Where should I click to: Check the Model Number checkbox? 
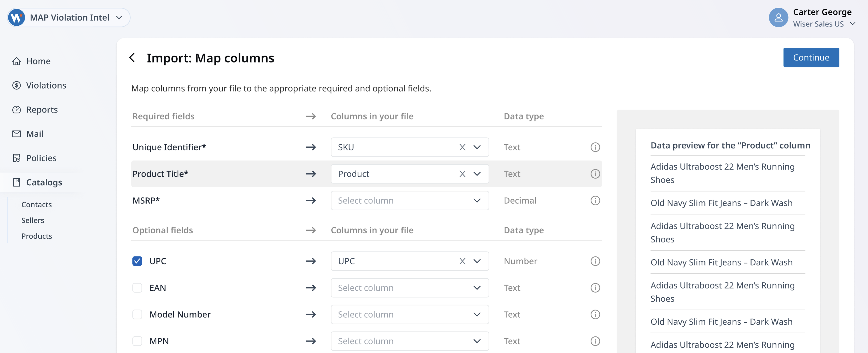pos(137,314)
